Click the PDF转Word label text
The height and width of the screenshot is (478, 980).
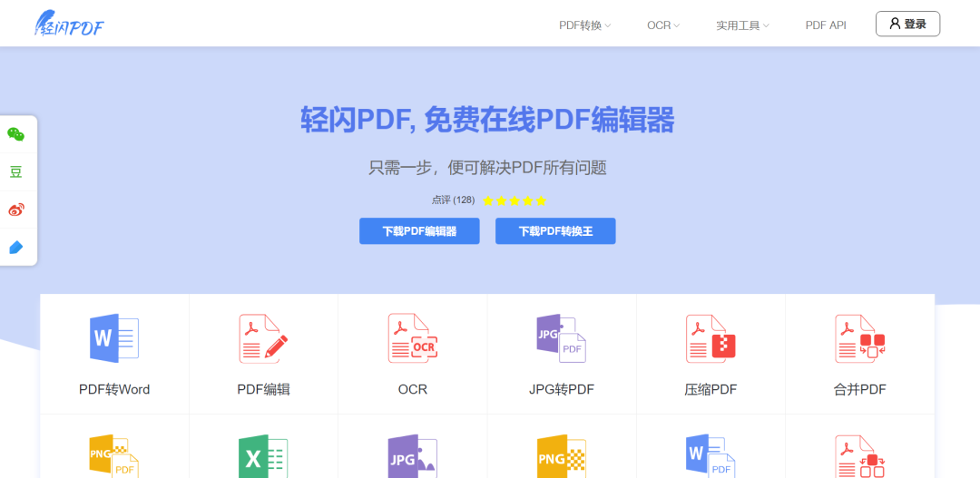114,390
